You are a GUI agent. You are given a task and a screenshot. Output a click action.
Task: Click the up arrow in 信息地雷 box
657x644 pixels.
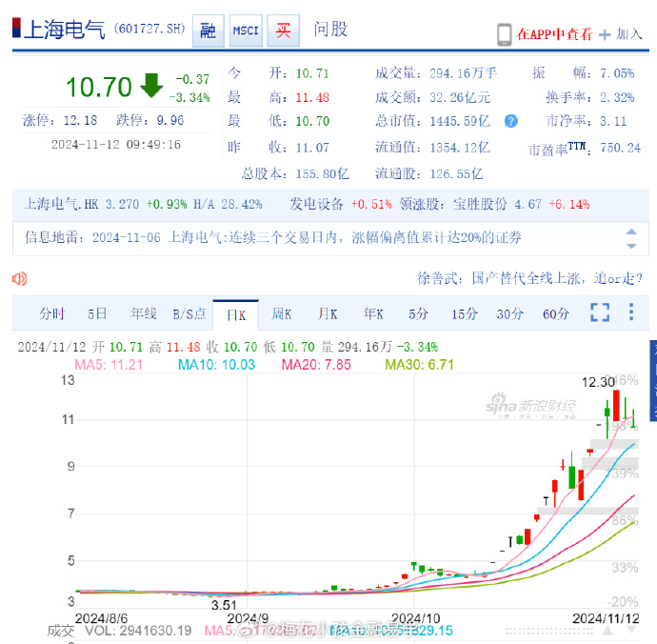coord(631,231)
